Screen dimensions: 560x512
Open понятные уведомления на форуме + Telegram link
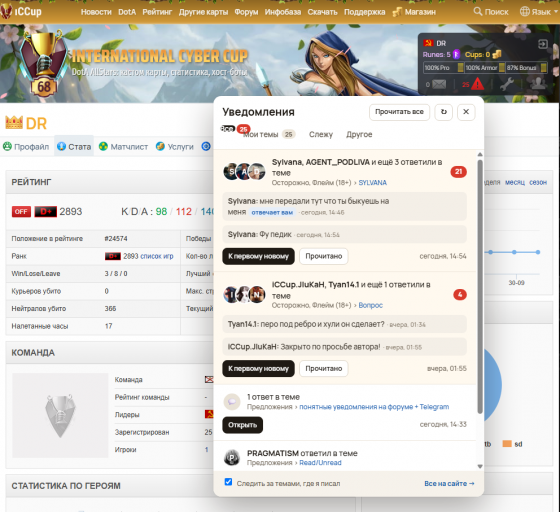(374, 407)
